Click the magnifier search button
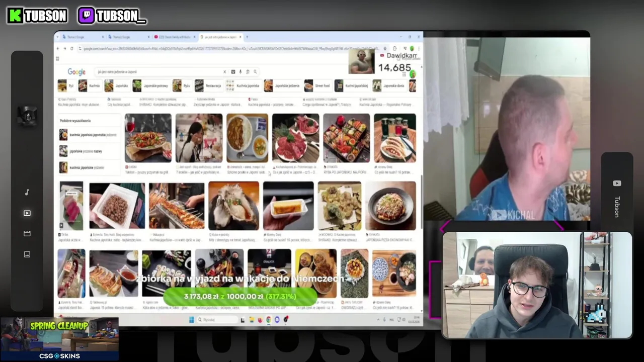Viewport: 644px width, 362px height. click(255, 72)
